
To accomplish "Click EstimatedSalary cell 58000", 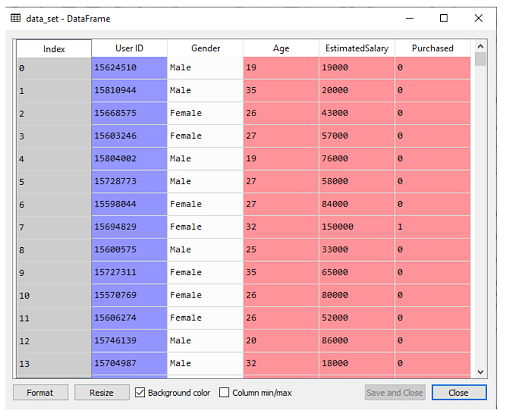I will (x=357, y=182).
